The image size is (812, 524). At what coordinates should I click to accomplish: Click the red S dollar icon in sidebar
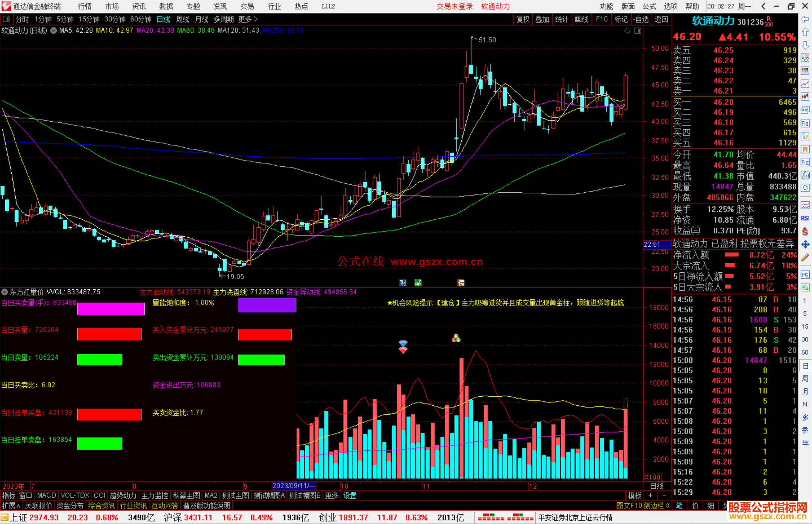pos(805,231)
